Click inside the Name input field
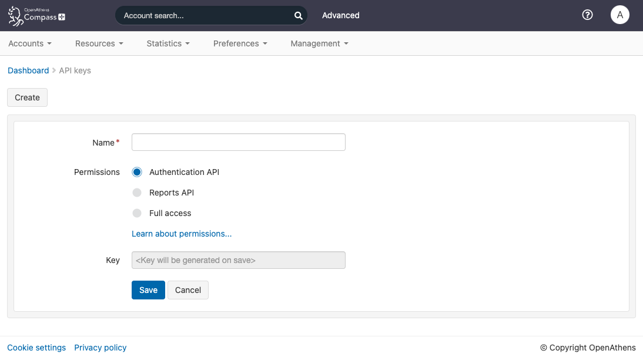643x364 pixels. (238, 142)
